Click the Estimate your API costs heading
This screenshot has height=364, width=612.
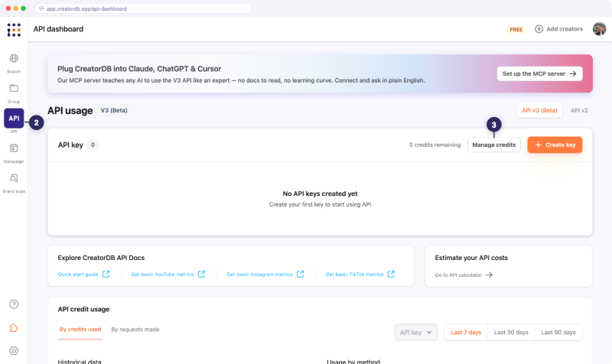tap(471, 258)
